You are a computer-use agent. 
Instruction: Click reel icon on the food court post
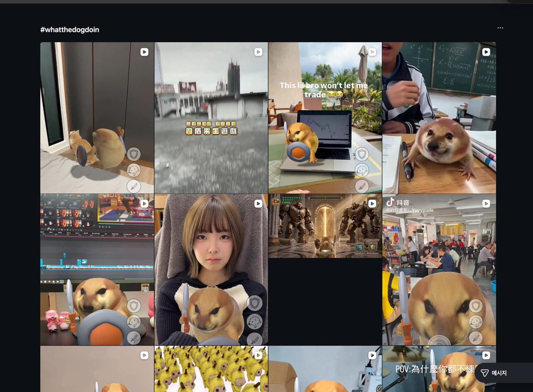(486, 204)
